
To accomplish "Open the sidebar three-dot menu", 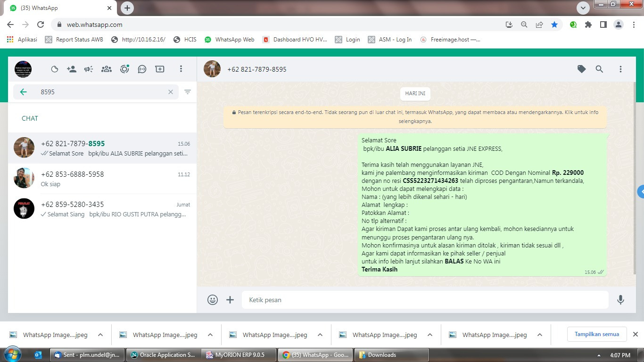I will (181, 69).
